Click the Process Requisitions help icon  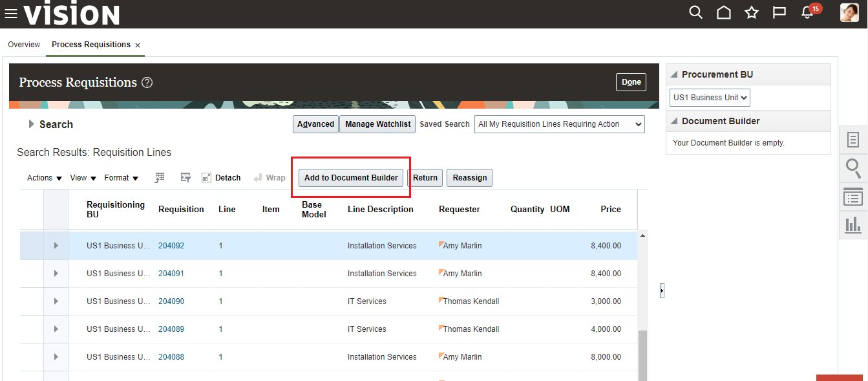(x=147, y=83)
